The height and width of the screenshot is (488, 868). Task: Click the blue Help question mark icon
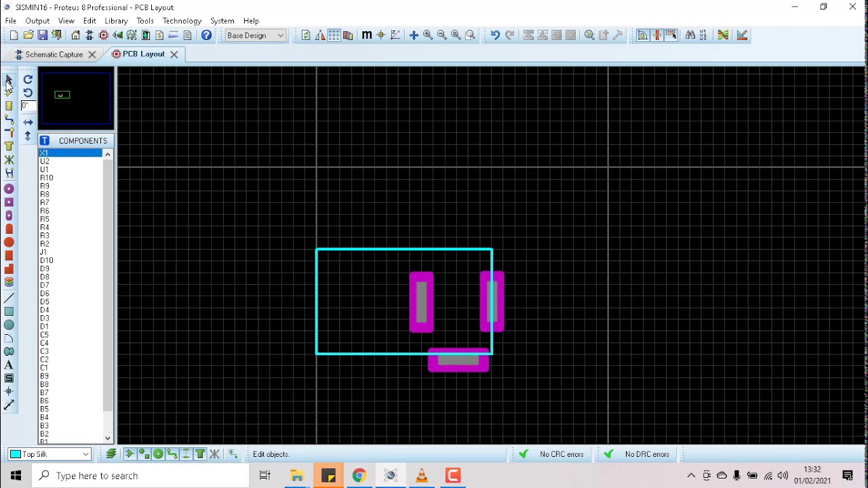(x=207, y=35)
